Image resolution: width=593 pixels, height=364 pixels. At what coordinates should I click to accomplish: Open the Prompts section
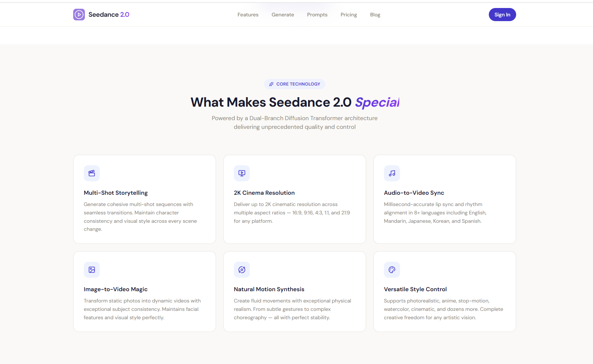(317, 15)
